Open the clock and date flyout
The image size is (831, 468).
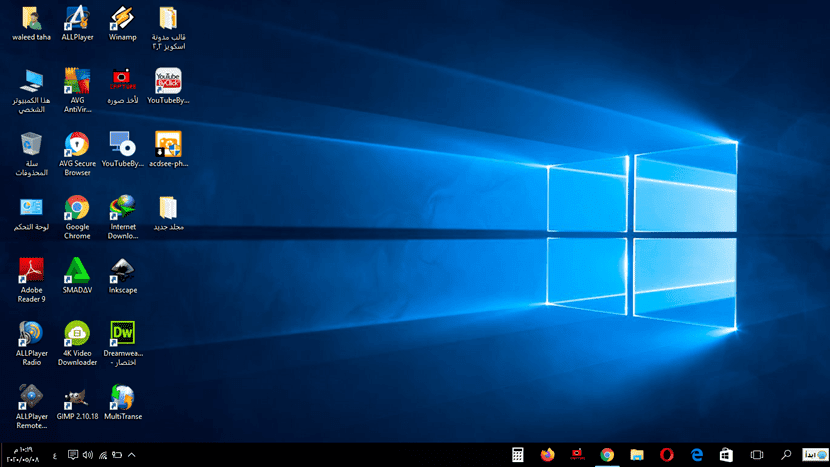(23, 455)
